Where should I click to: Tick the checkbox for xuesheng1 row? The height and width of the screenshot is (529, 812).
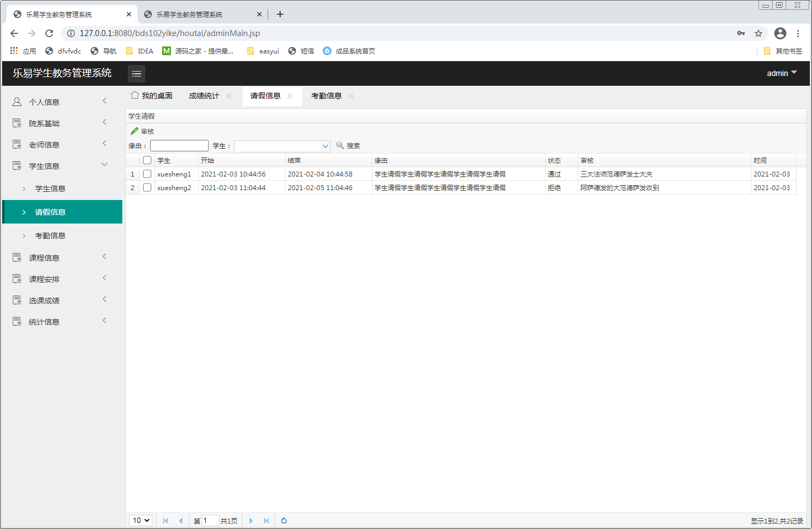click(x=147, y=174)
